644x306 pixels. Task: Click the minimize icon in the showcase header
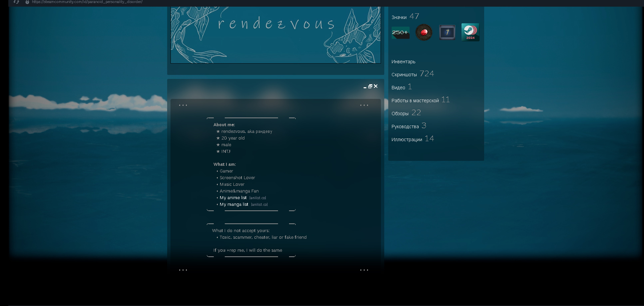tap(365, 87)
